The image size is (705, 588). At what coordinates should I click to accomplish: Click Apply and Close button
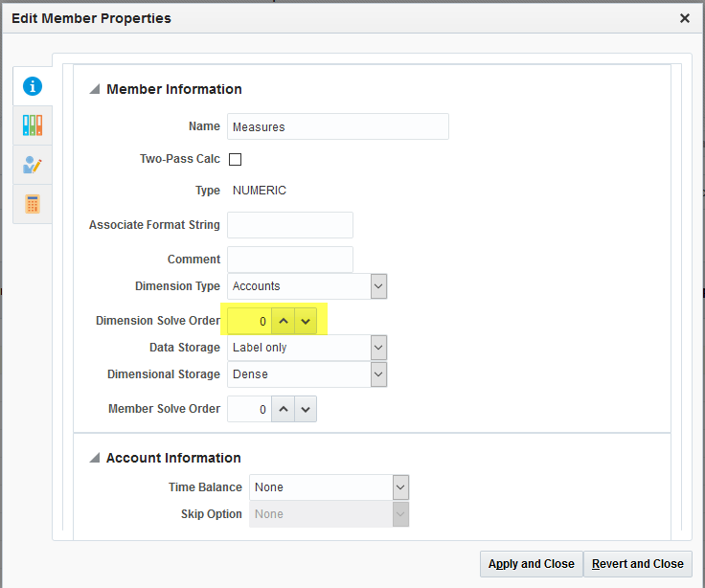(x=532, y=564)
